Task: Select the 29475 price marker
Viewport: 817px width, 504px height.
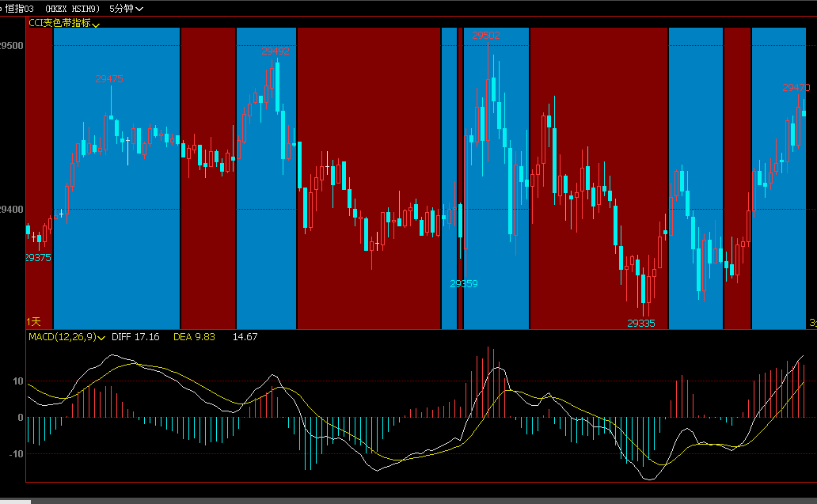Action: coord(109,79)
